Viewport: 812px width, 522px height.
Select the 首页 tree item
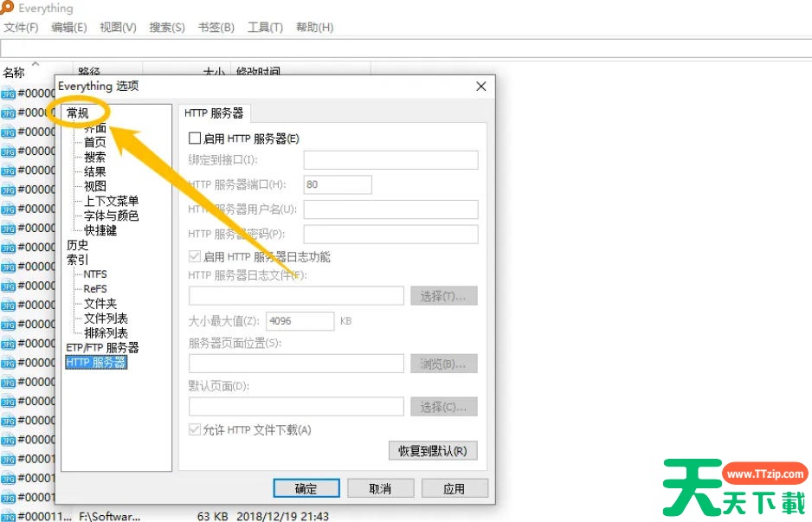tap(94, 142)
